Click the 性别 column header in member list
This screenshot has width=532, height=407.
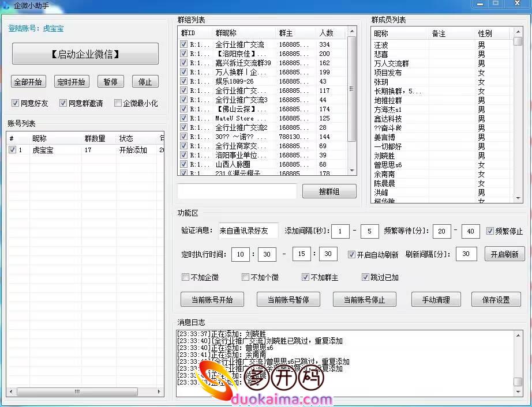485,34
